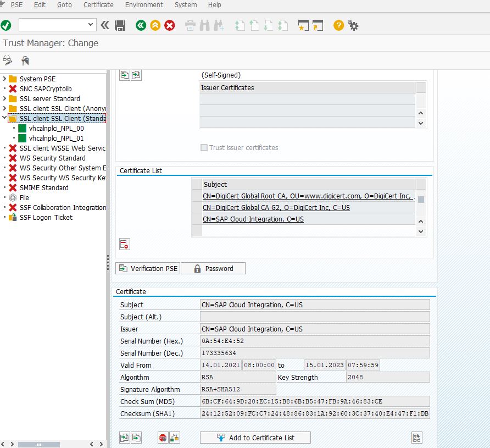Image resolution: width=490 pixels, height=448 pixels.
Task: Open the Certificate menu
Action: tap(98, 5)
